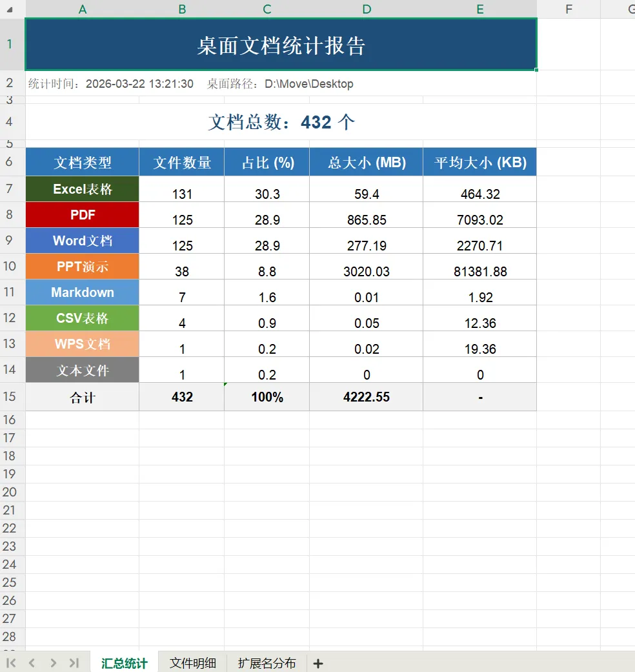
Task: Select the green CSV表格 cell
Action: click(x=82, y=318)
